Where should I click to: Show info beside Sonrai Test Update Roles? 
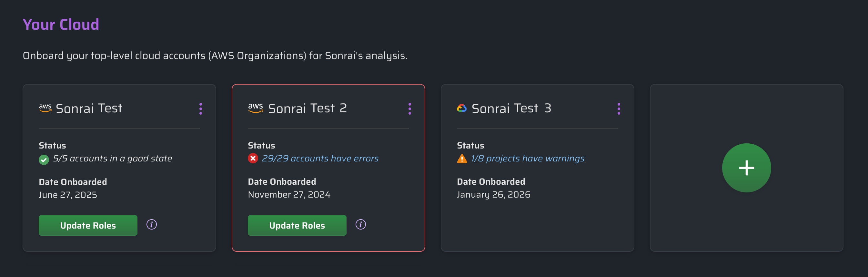click(x=152, y=224)
